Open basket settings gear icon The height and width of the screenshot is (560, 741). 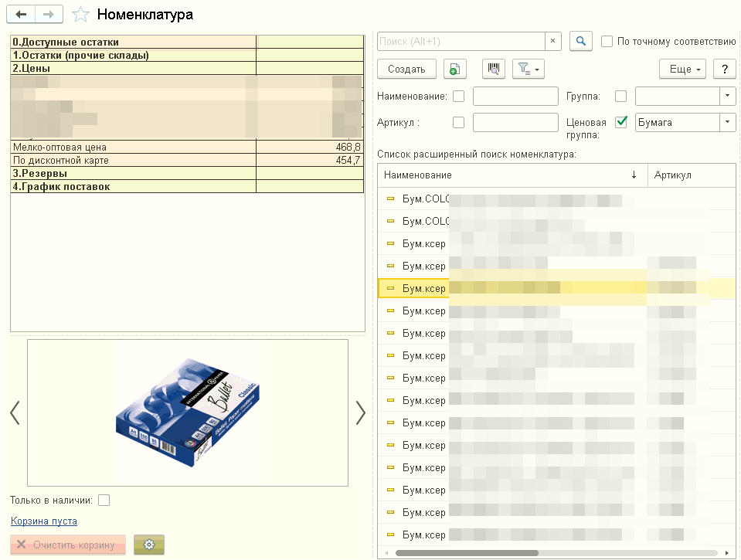coord(149,545)
